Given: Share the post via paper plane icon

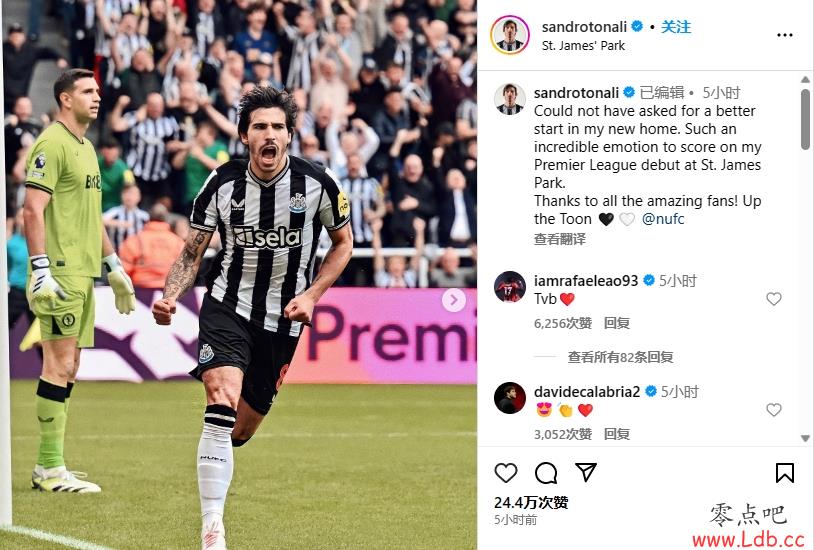Looking at the screenshot, I should (x=586, y=472).
